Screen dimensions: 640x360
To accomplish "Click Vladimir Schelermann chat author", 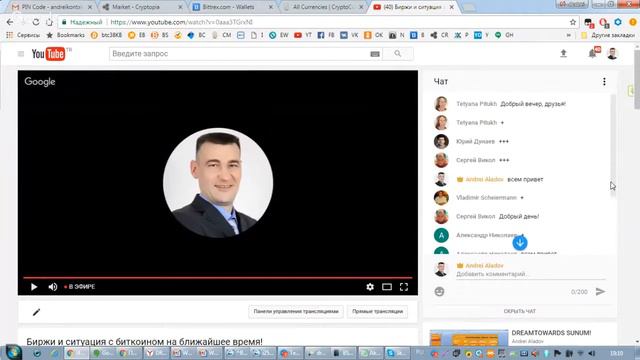I will [x=486, y=198].
